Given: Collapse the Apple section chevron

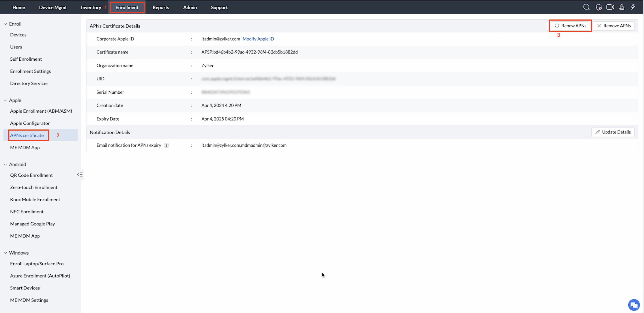Looking at the screenshot, I should click(x=6, y=100).
